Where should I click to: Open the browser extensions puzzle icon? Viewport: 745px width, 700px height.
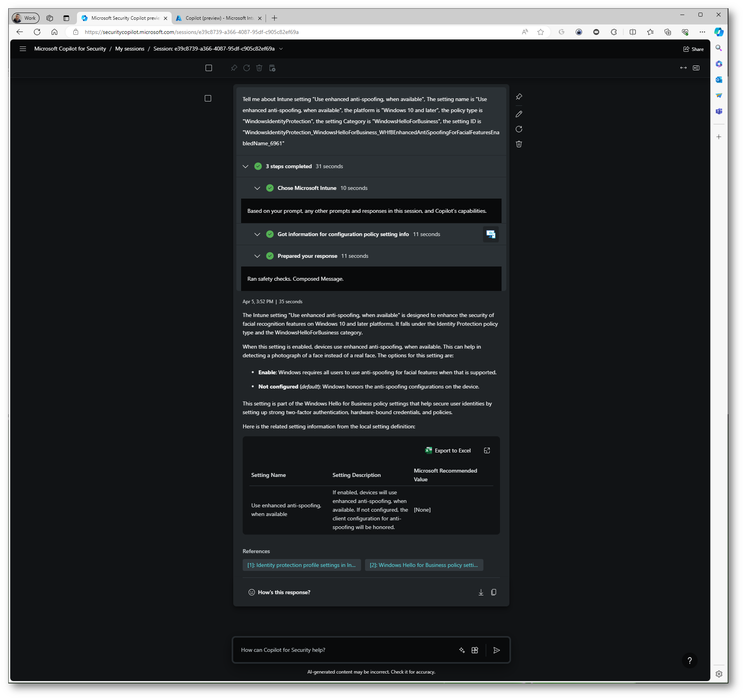pyautogui.click(x=614, y=32)
